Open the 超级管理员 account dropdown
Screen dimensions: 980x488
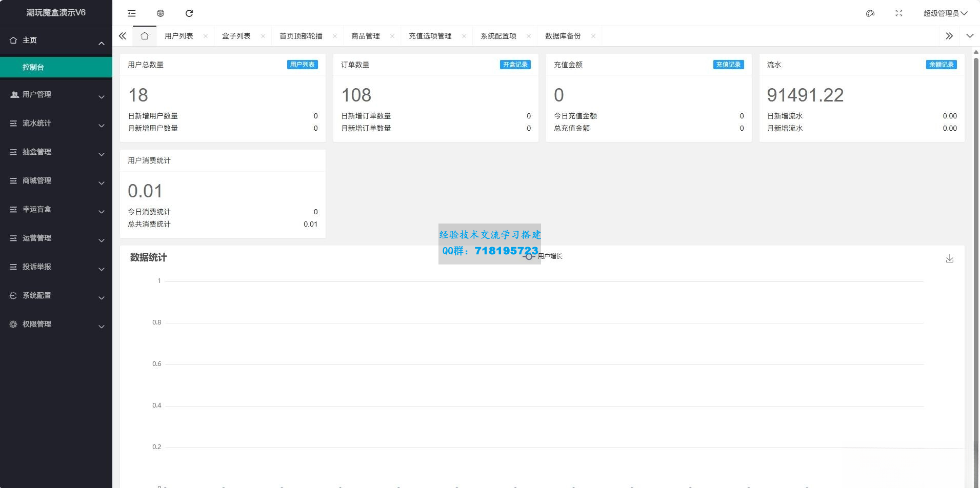click(x=945, y=13)
